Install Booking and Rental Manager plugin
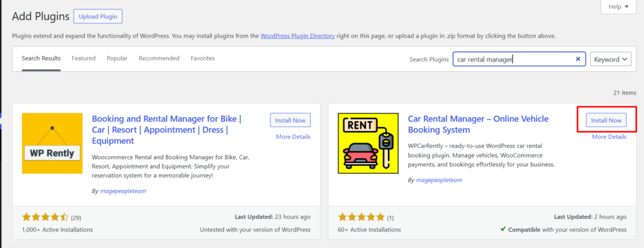Image resolution: width=644 pixels, height=248 pixels. click(291, 120)
